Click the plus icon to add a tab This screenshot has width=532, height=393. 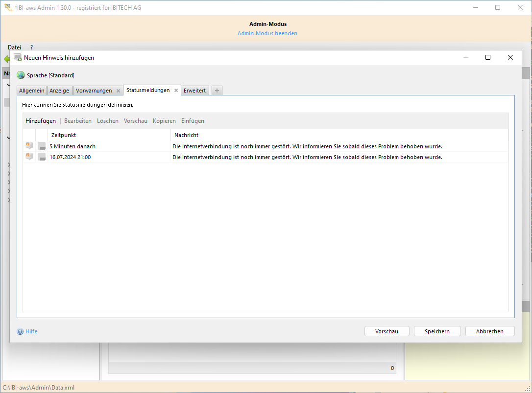point(217,91)
